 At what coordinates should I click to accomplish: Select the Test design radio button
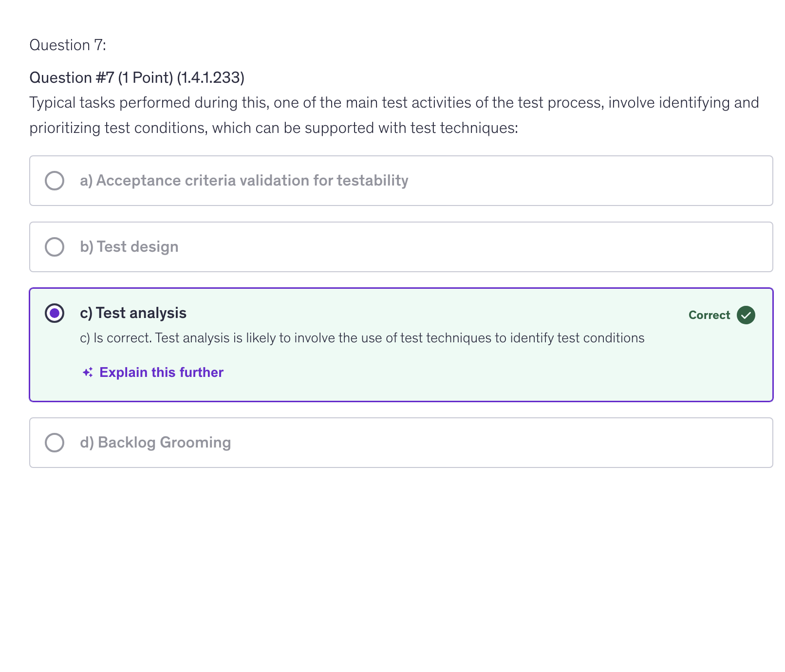55,247
